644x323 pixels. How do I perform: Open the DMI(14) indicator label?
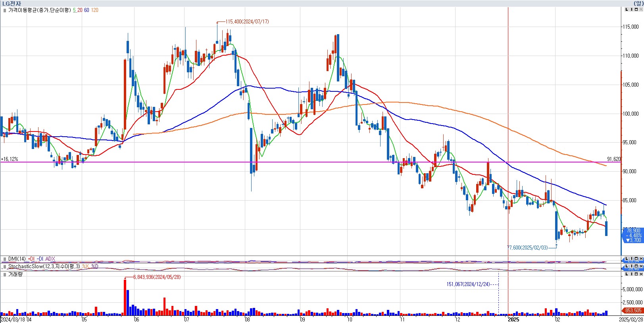pos(17,259)
